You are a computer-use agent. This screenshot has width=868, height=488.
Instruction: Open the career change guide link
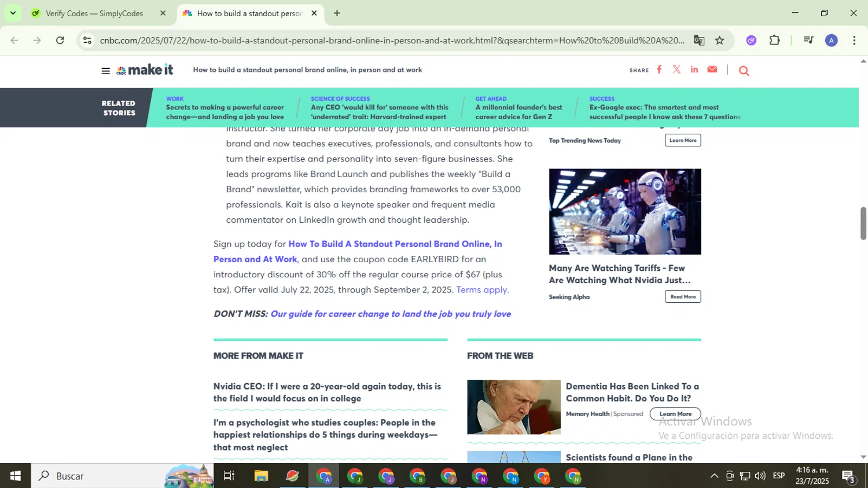[x=391, y=314]
